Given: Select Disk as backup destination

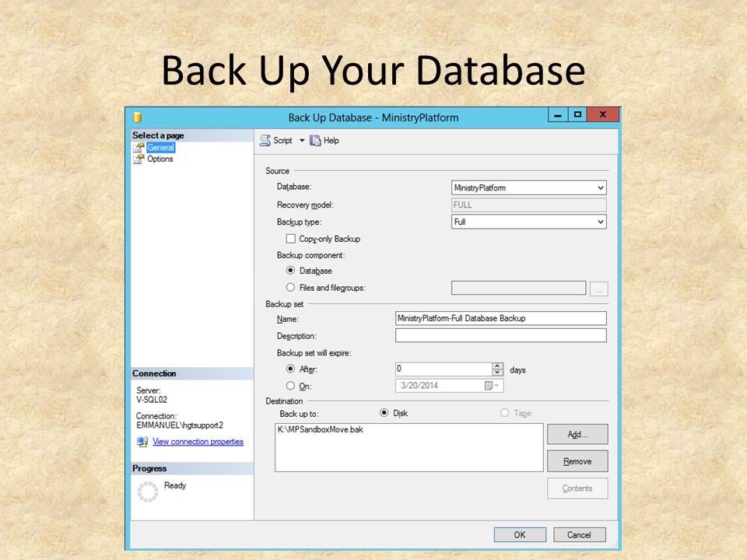Looking at the screenshot, I should click(384, 413).
